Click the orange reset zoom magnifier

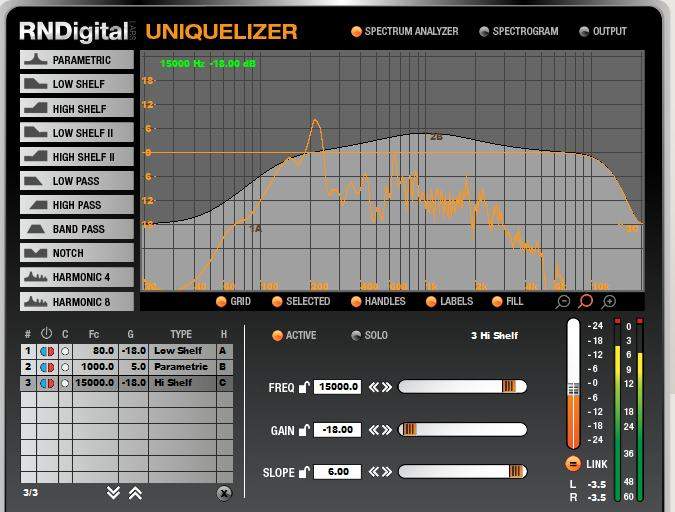tap(586, 301)
